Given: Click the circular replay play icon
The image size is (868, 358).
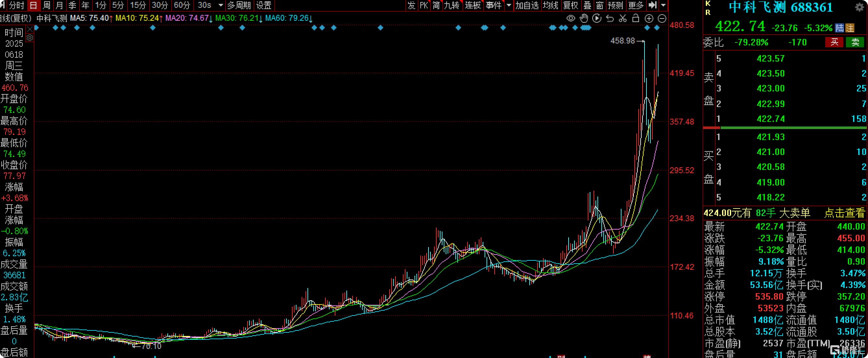Looking at the screenshot, I should (x=597, y=18).
